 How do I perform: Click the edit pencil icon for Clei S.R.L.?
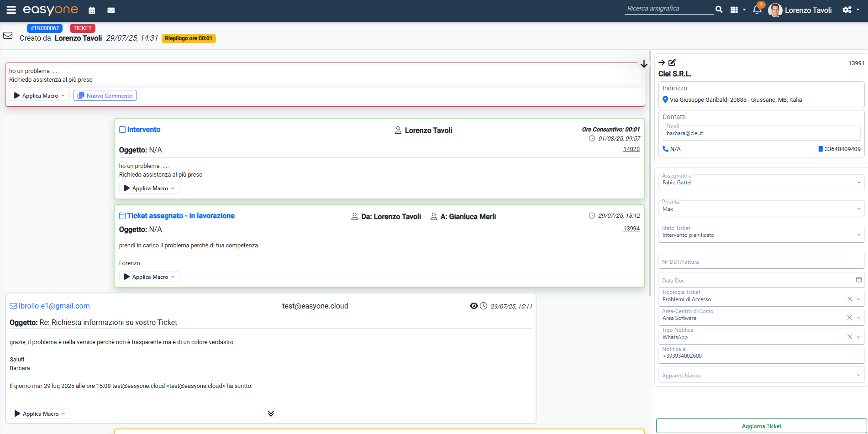click(672, 63)
